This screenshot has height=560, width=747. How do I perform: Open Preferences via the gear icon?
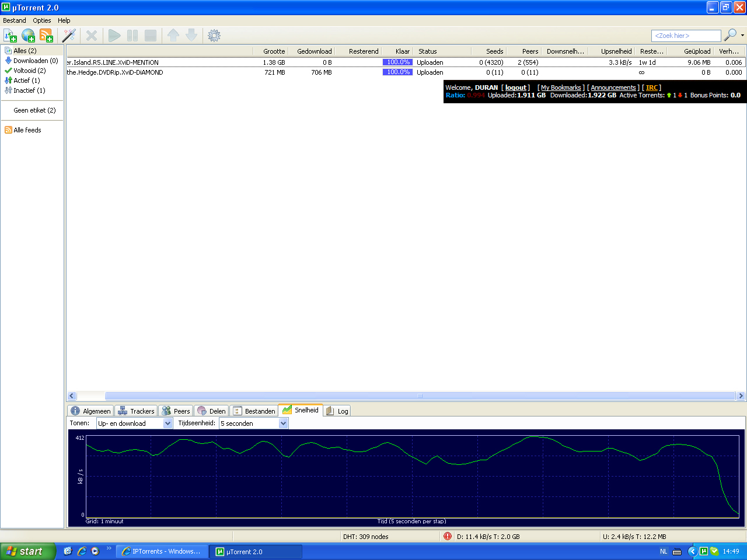214,36
